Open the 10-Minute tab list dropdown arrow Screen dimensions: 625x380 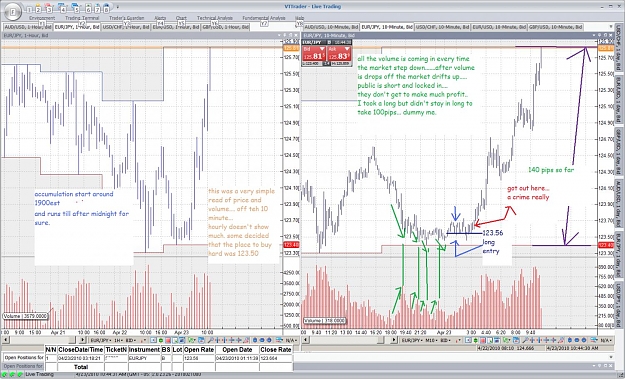tap(611, 27)
